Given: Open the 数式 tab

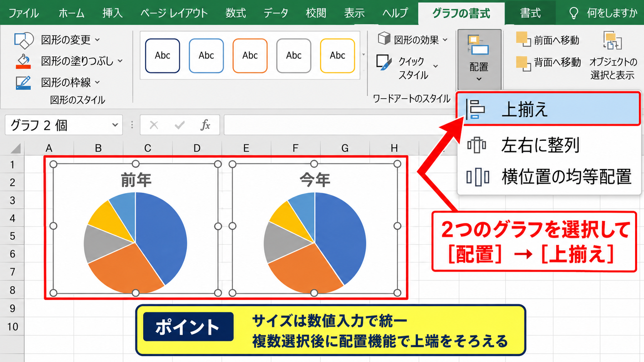Looking at the screenshot, I should (236, 13).
